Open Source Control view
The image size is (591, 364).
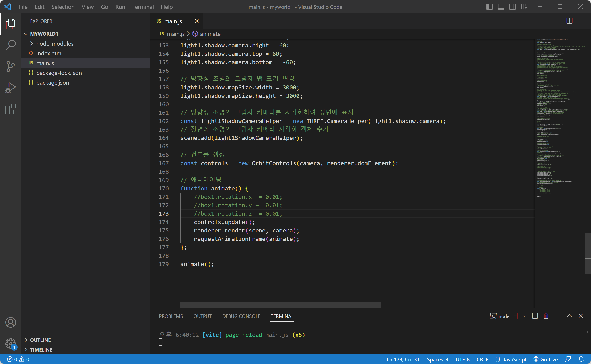click(x=11, y=66)
